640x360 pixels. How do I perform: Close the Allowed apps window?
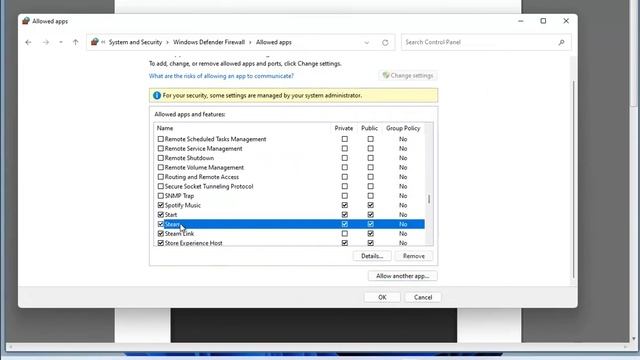(x=566, y=21)
